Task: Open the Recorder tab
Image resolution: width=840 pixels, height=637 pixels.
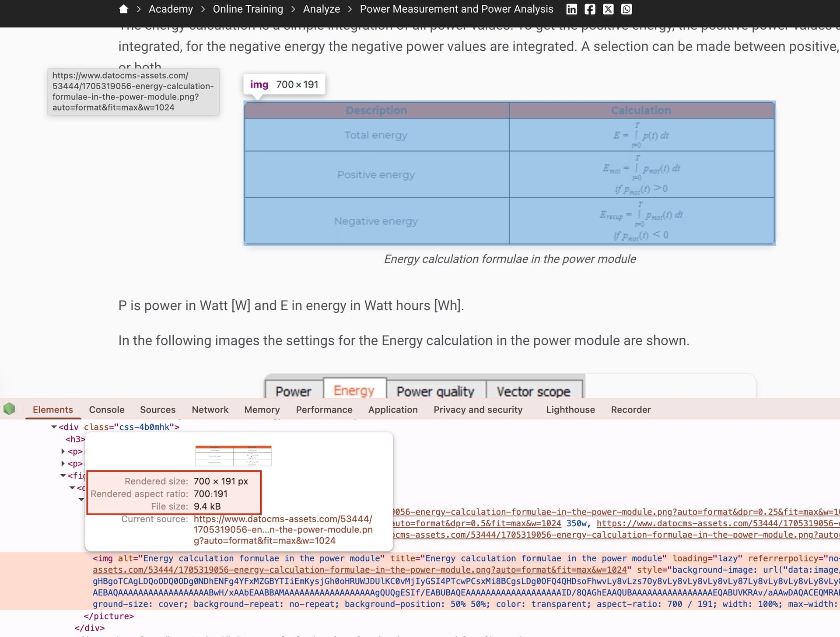Action: (631, 409)
